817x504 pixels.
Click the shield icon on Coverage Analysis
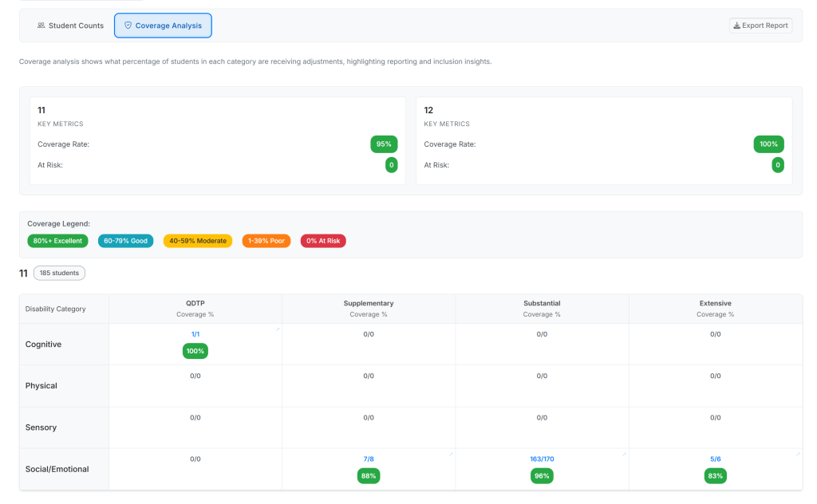click(x=128, y=26)
